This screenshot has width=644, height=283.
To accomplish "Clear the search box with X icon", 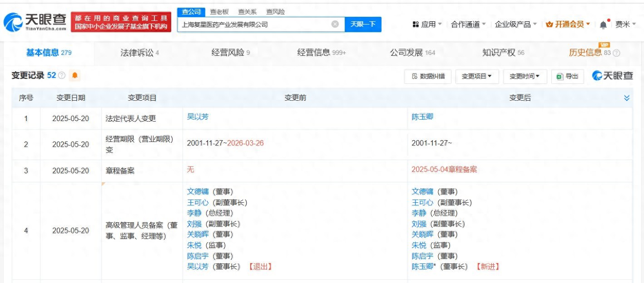I will point(335,24).
